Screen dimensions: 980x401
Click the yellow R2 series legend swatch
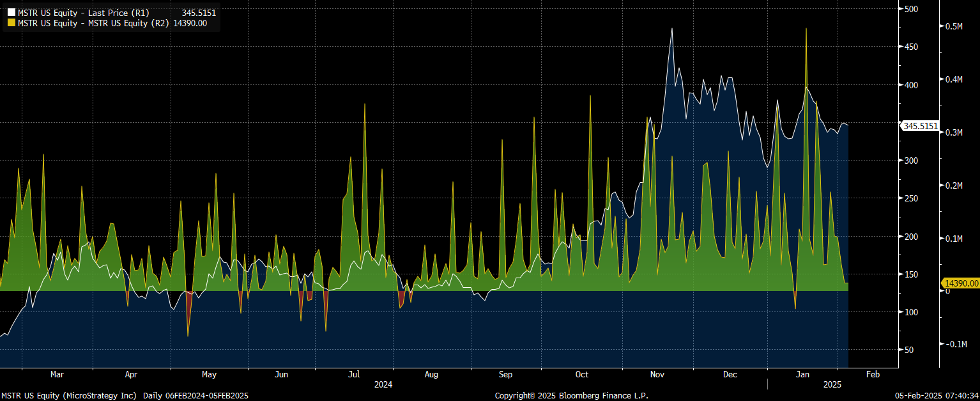tap(11, 23)
